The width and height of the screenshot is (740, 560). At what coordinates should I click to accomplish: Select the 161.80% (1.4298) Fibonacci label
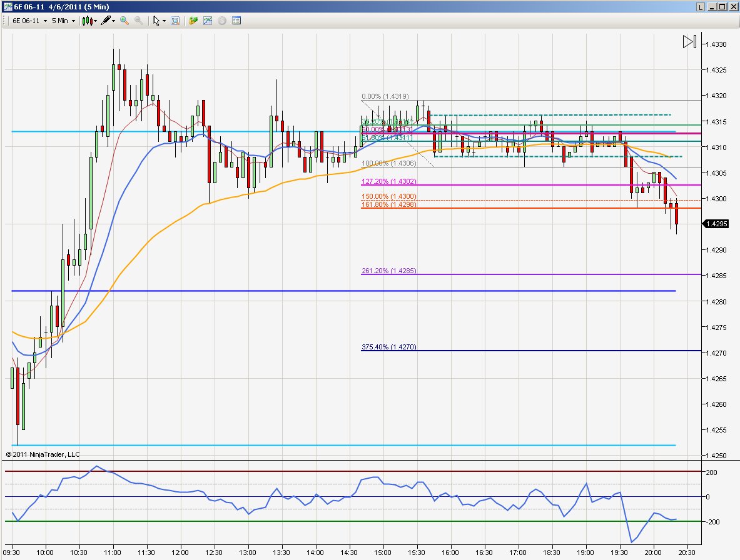[x=389, y=204]
